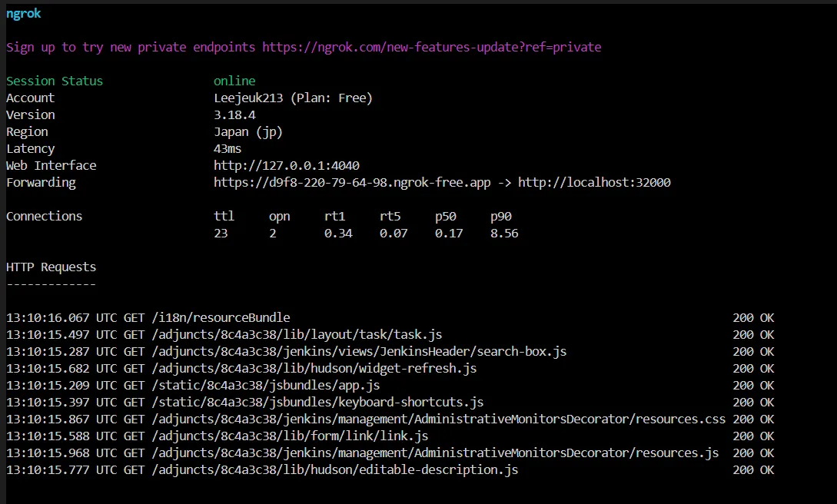Click the 'Session Status' label

[x=55, y=81]
